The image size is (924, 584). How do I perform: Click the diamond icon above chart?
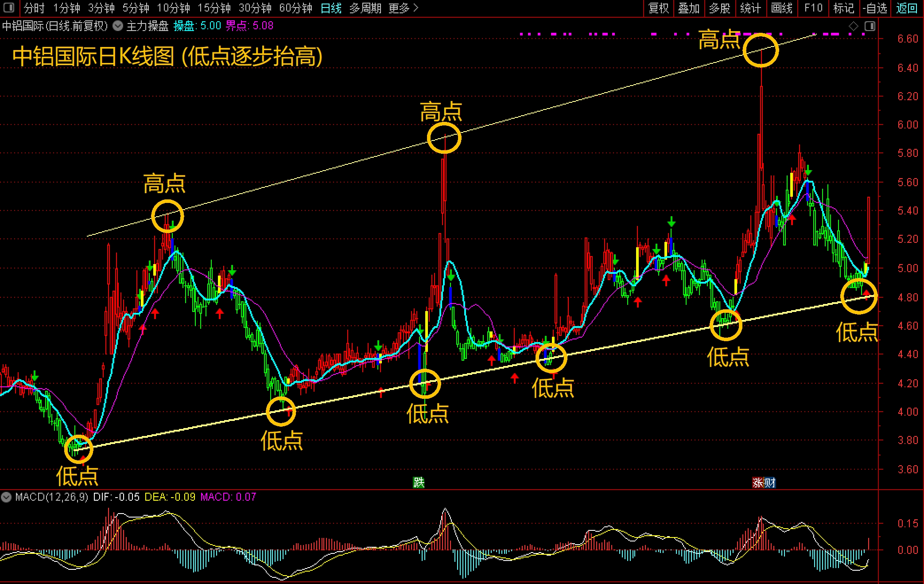[854, 27]
